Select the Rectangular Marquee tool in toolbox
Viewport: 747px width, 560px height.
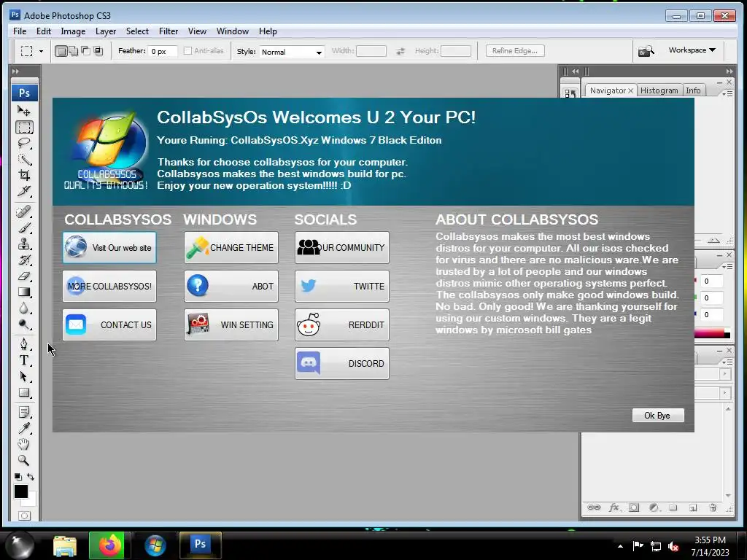click(24, 128)
